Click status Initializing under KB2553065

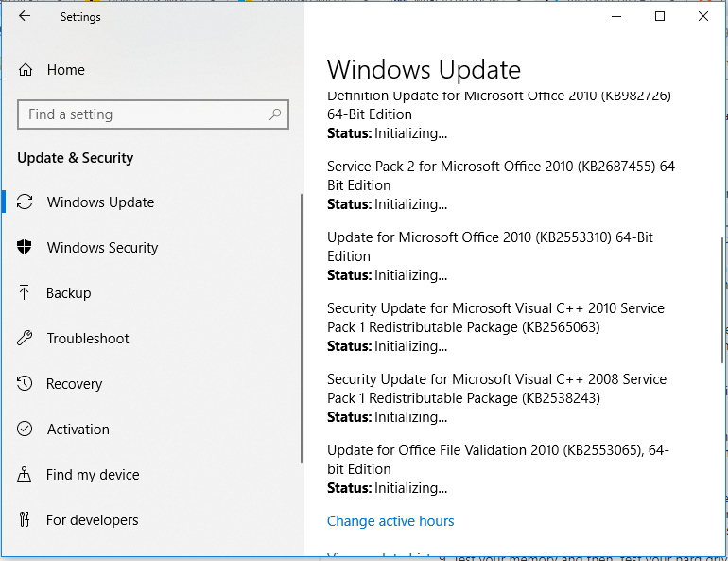click(388, 488)
